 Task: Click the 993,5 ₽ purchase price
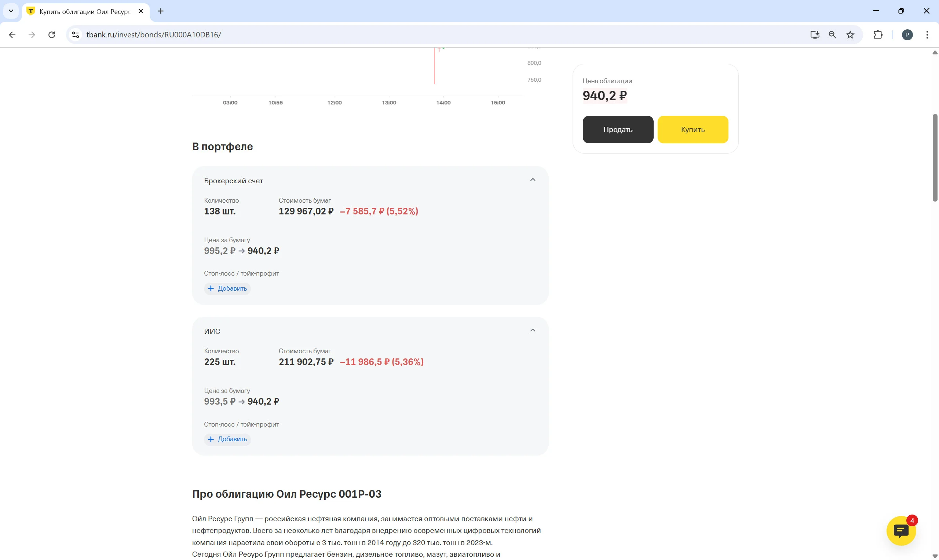tap(220, 402)
